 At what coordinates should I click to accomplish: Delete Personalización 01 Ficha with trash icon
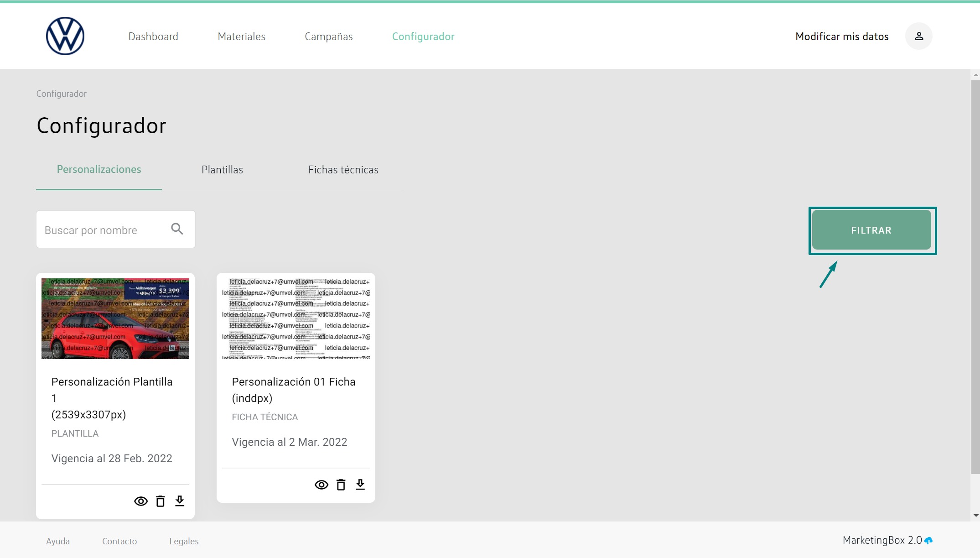(341, 485)
